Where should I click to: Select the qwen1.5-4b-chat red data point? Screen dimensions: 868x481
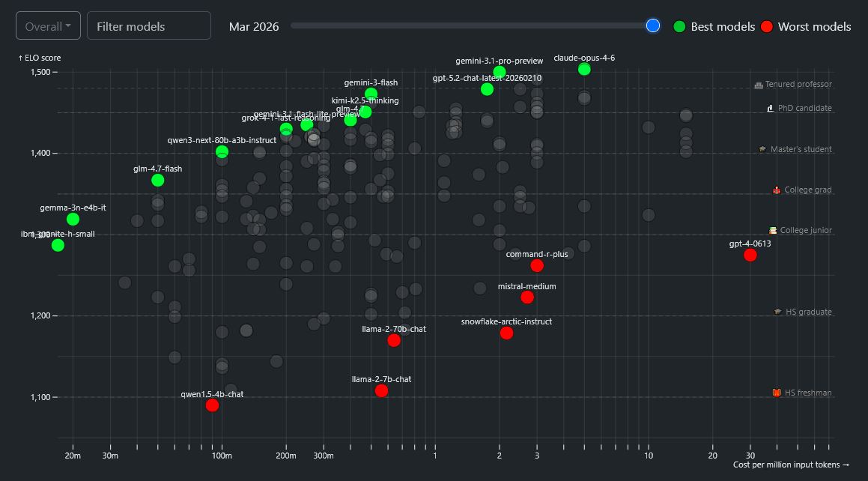click(212, 405)
